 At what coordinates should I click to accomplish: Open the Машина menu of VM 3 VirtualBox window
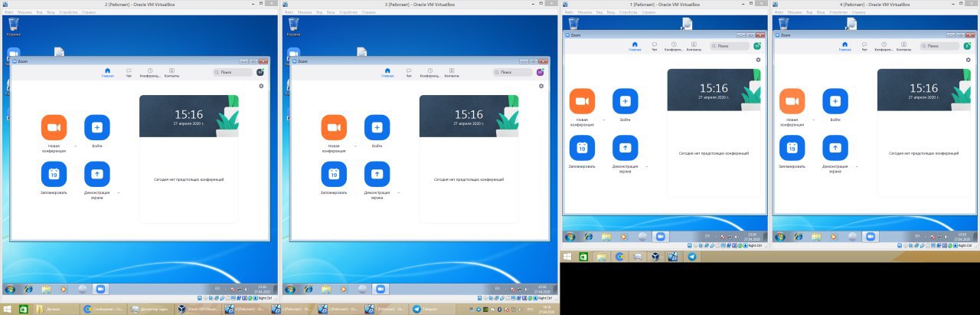[305, 12]
